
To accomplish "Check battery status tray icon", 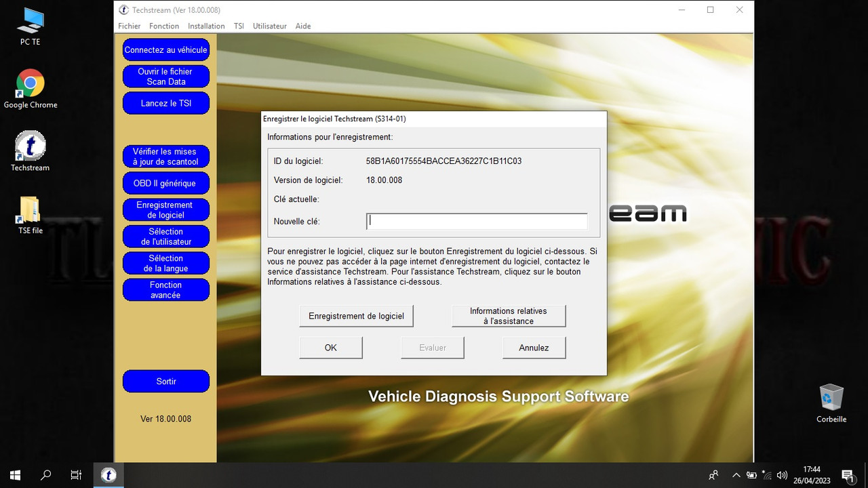I will coord(751,475).
